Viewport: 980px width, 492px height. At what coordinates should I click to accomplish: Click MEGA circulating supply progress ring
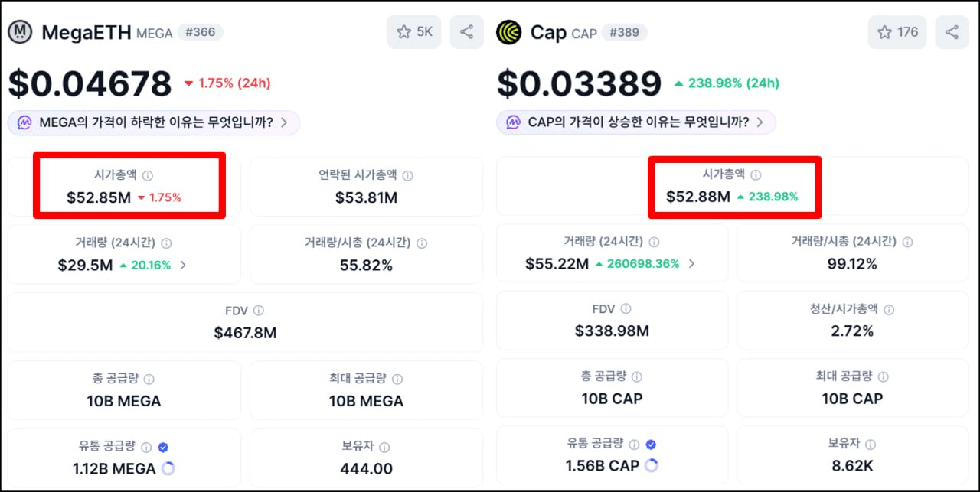[168, 468]
